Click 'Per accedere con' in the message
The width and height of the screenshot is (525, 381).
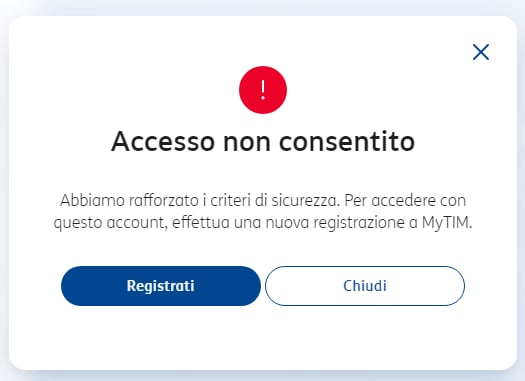click(405, 201)
